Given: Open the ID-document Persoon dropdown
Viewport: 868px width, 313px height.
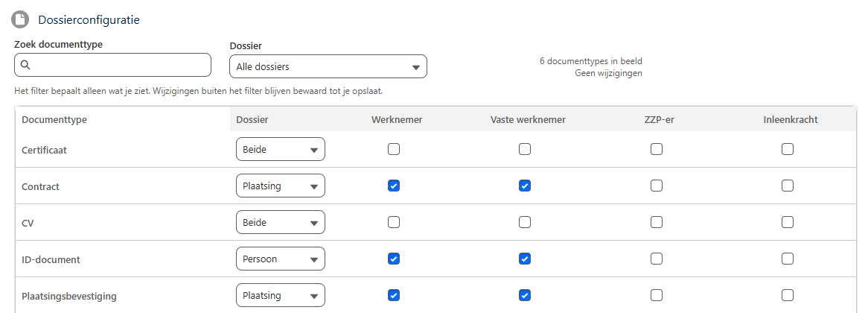Looking at the screenshot, I should coord(280,259).
